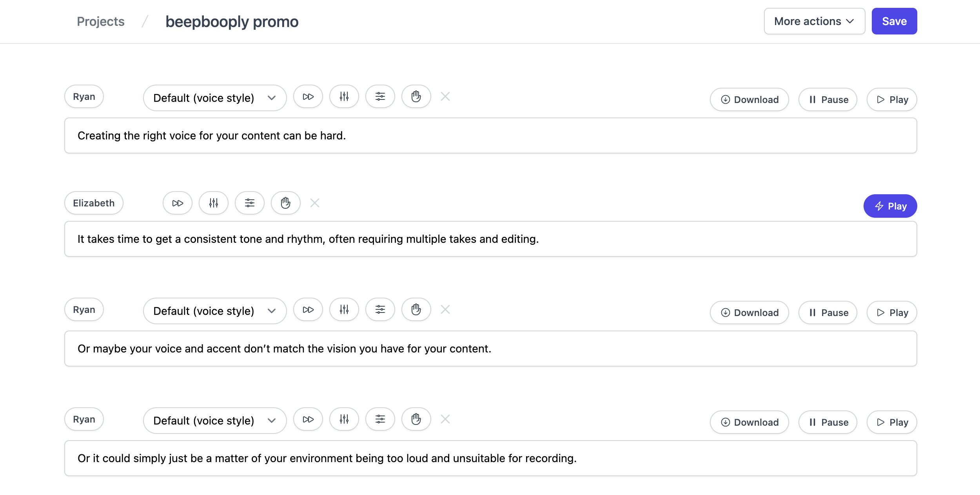This screenshot has height=495, width=980.
Task: Expand the first Default (voice style) dropdown
Action: pyautogui.click(x=215, y=98)
